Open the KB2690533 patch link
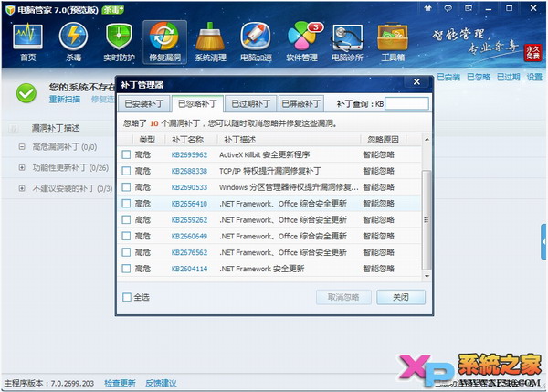This screenshot has width=548, height=392. 189,187
